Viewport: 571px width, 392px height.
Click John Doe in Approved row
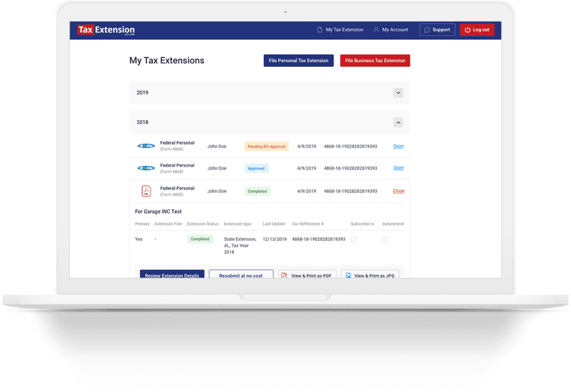(217, 169)
